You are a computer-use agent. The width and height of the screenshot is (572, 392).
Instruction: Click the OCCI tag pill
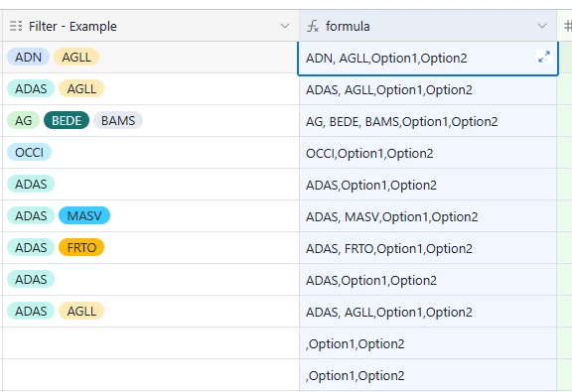coord(29,152)
